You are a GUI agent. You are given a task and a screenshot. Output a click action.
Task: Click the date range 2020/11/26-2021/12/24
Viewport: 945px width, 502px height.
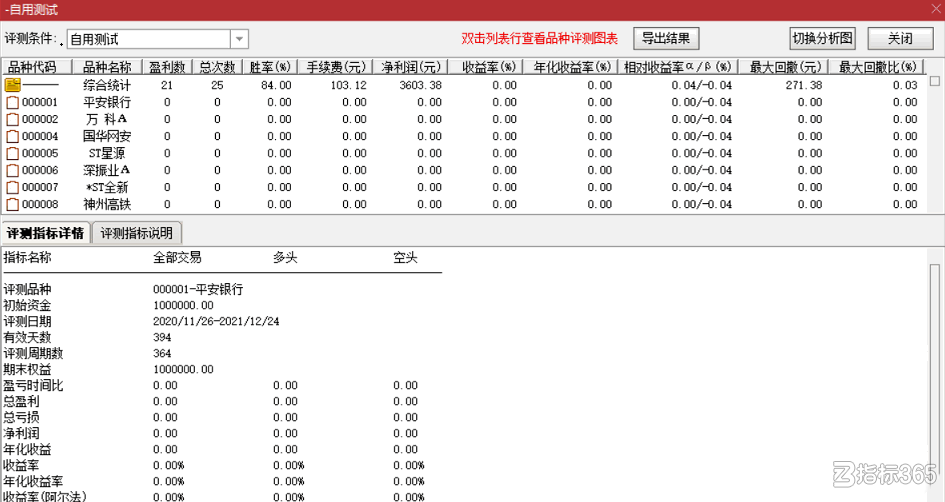pos(216,321)
